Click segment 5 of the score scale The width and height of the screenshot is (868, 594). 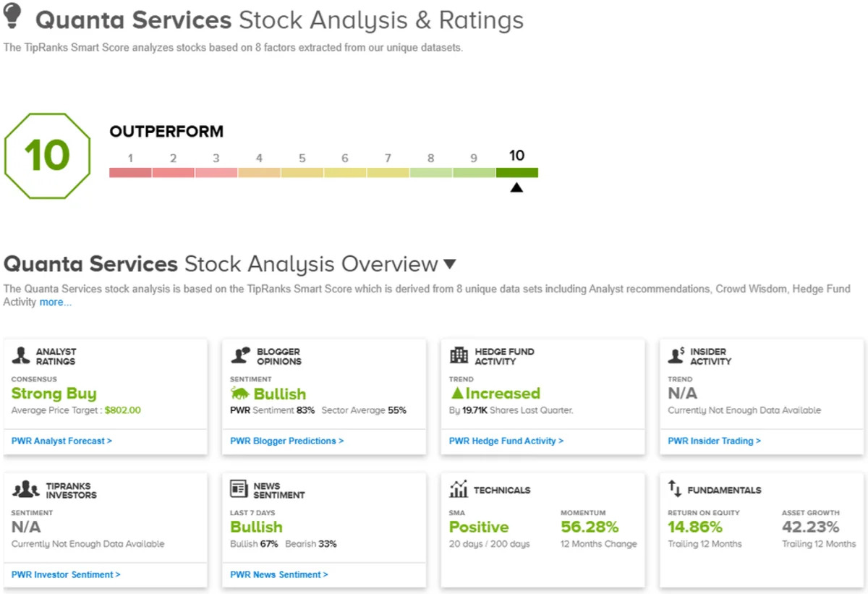point(302,172)
